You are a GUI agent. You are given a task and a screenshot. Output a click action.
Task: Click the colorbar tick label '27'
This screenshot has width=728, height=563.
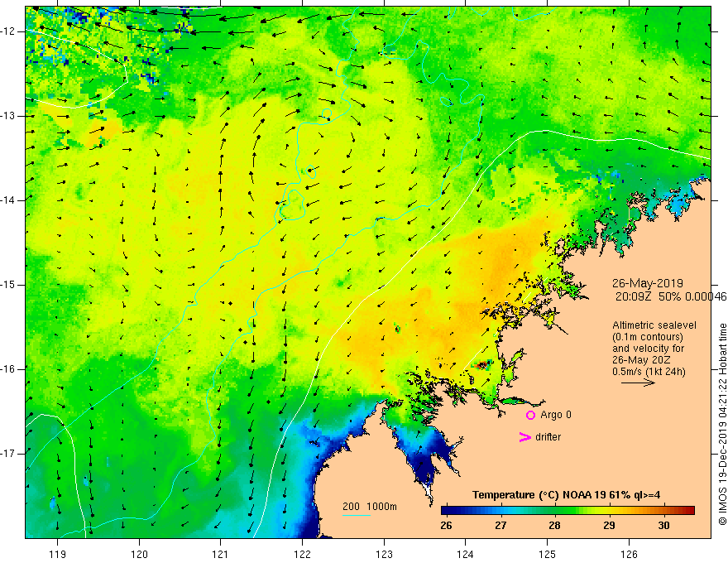[500, 526]
